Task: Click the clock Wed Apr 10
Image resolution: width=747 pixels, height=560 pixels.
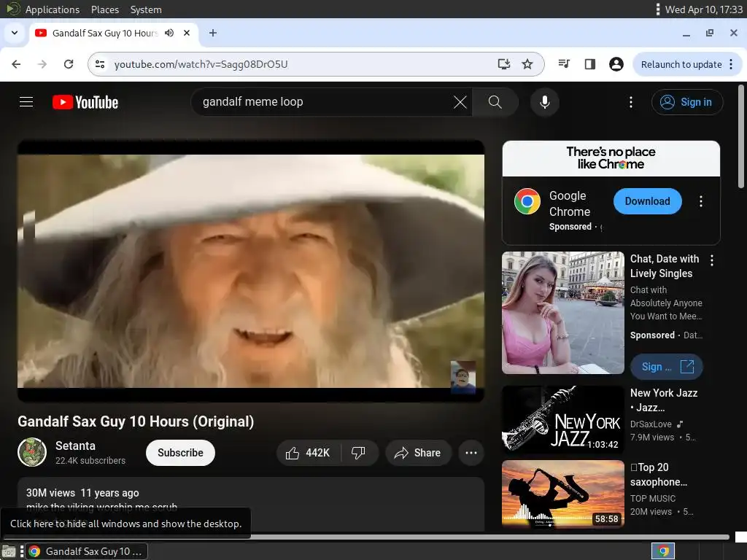Action: (x=704, y=9)
